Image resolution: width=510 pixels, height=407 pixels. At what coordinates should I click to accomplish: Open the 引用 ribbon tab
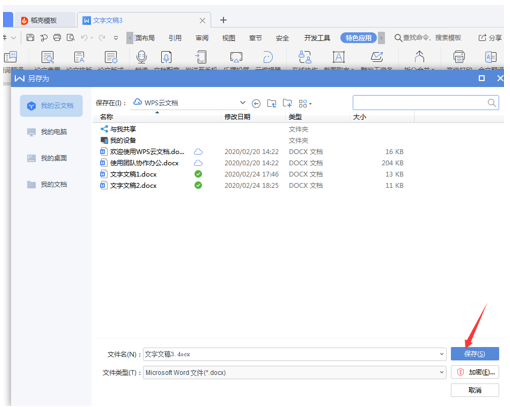[x=175, y=38]
